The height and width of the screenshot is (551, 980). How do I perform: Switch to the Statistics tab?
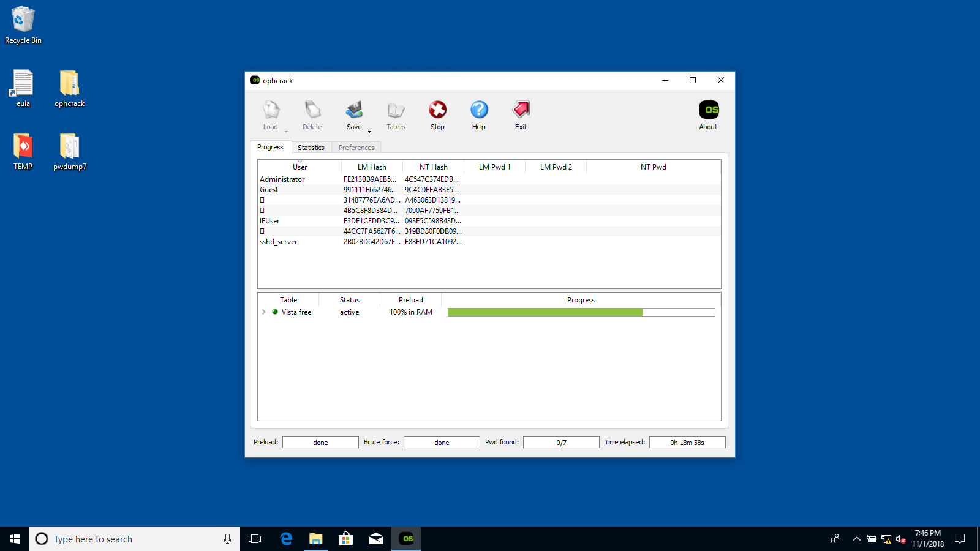[311, 148]
